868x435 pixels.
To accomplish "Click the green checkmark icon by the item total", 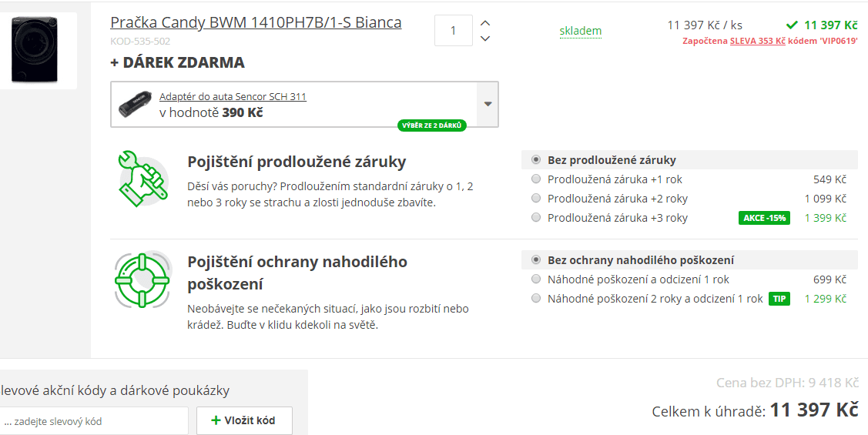I will (793, 25).
